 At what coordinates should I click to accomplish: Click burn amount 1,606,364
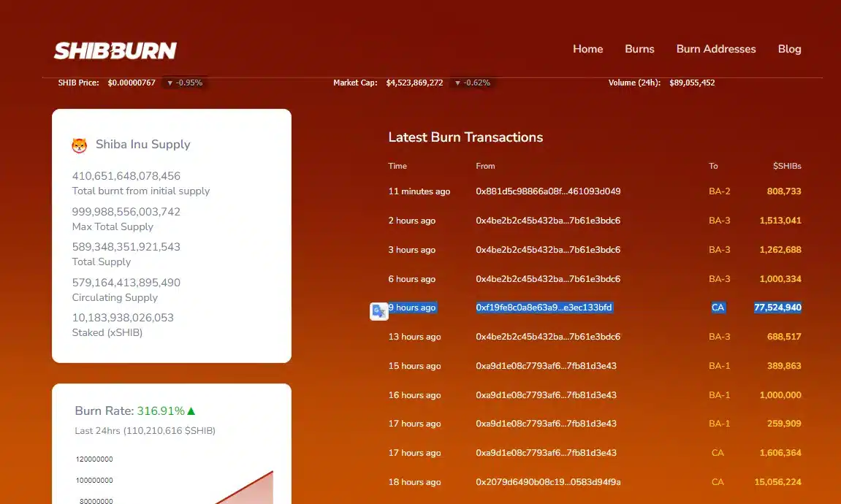point(780,453)
